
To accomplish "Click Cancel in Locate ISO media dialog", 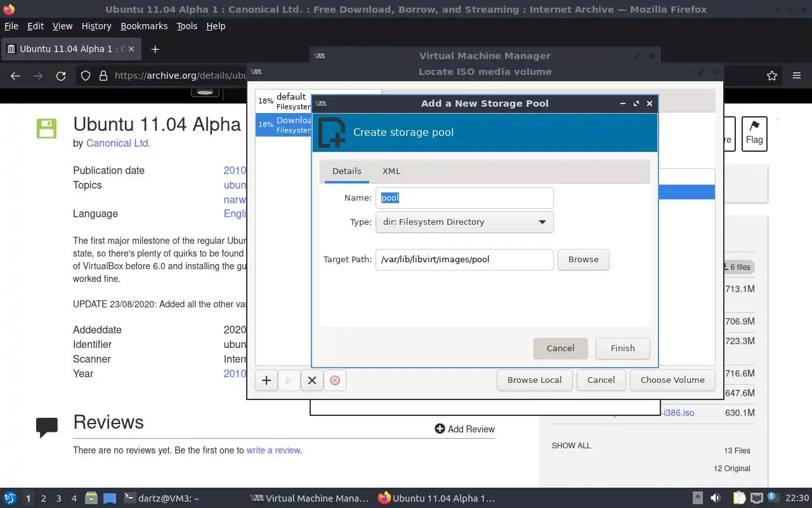I will (x=601, y=380).
